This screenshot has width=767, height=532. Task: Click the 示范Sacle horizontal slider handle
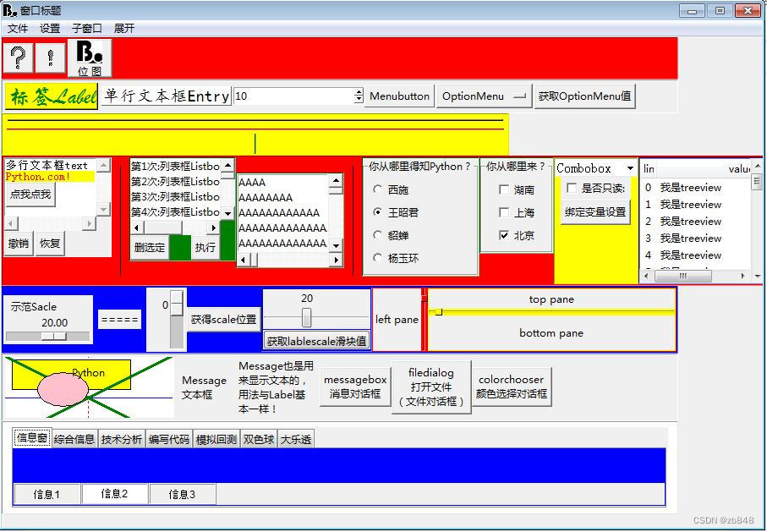pos(54,337)
